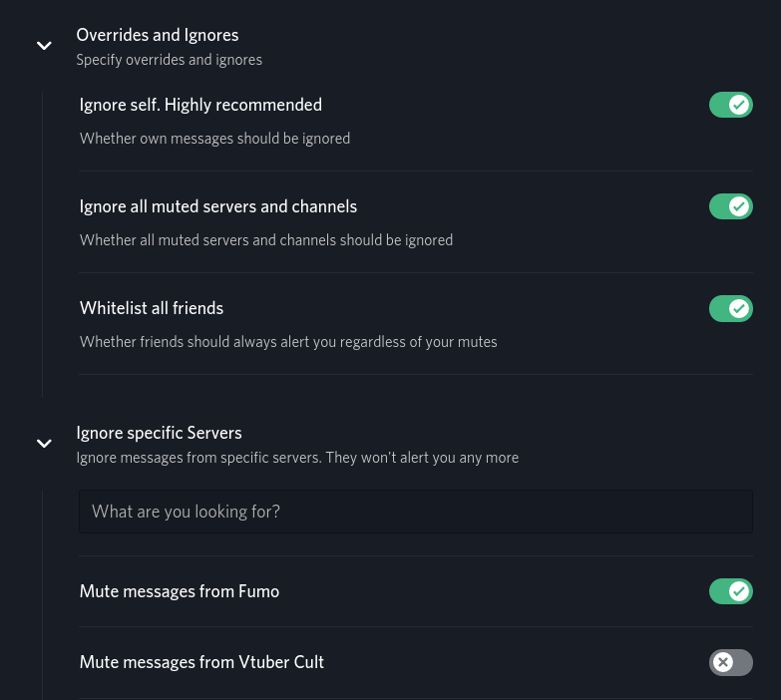Focus the 'What are you looking for?' search box
The height and width of the screenshot is (700, 781).
point(415,512)
